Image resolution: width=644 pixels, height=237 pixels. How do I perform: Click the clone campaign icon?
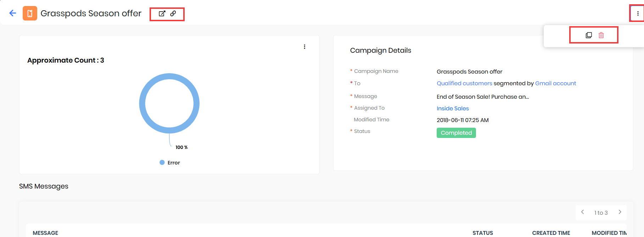click(x=589, y=35)
